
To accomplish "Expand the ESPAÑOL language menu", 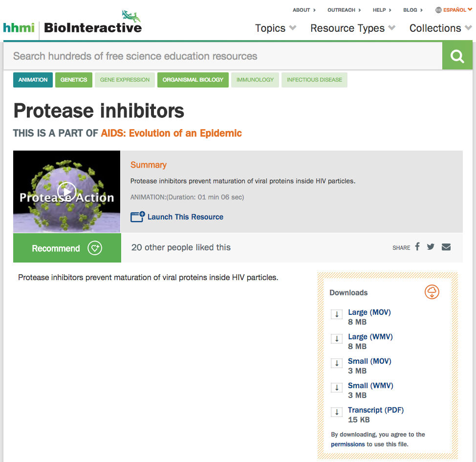I will click(454, 9).
